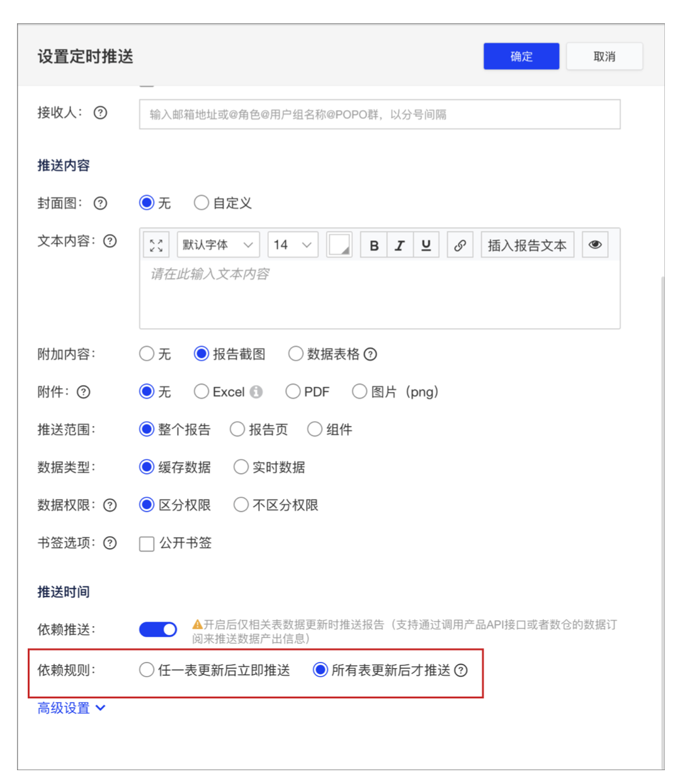Click the 插入报告文本 button
This screenshot has width=680, height=784.
coord(528,245)
